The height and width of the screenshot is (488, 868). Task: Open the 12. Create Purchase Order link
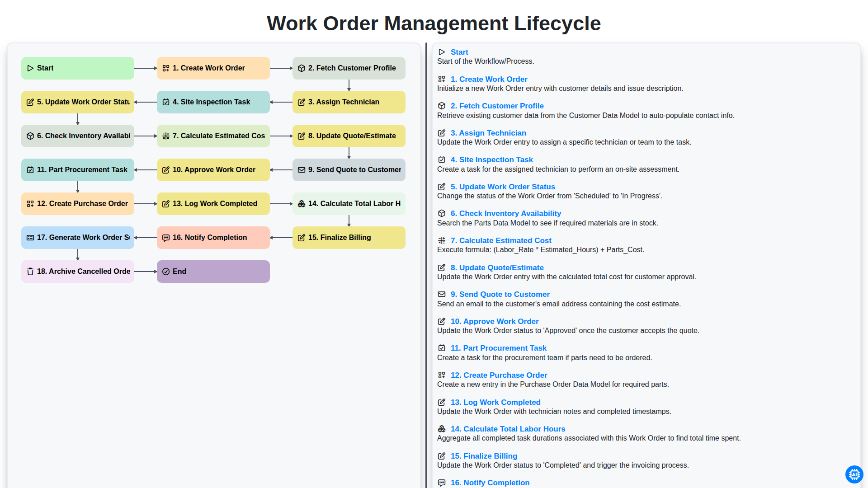coord(499,375)
